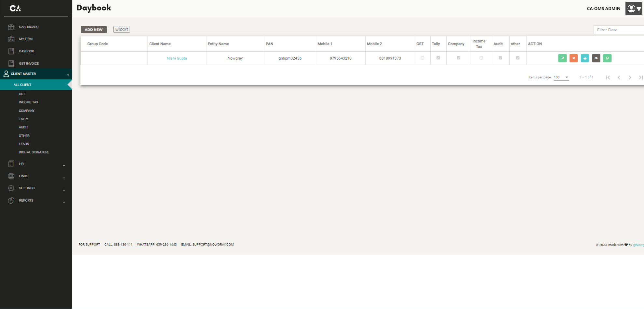Go to first page of the table
The width and height of the screenshot is (644, 309).
pos(608,77)
